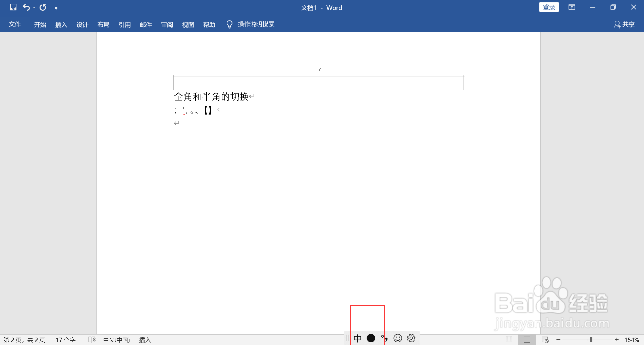Focus the 操作说明搜索 search box
The height and width of the screenshot is (345, 644).
pos(256,24)
